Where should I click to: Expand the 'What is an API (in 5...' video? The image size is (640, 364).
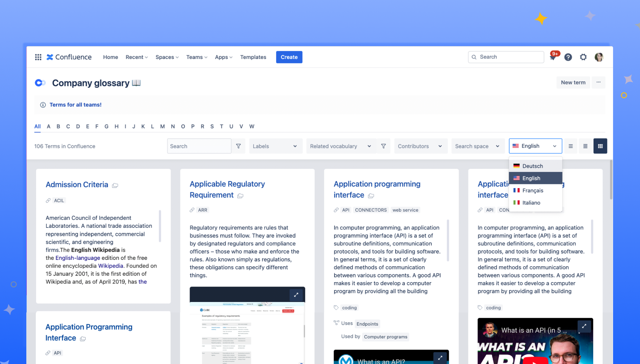point(584,326)
